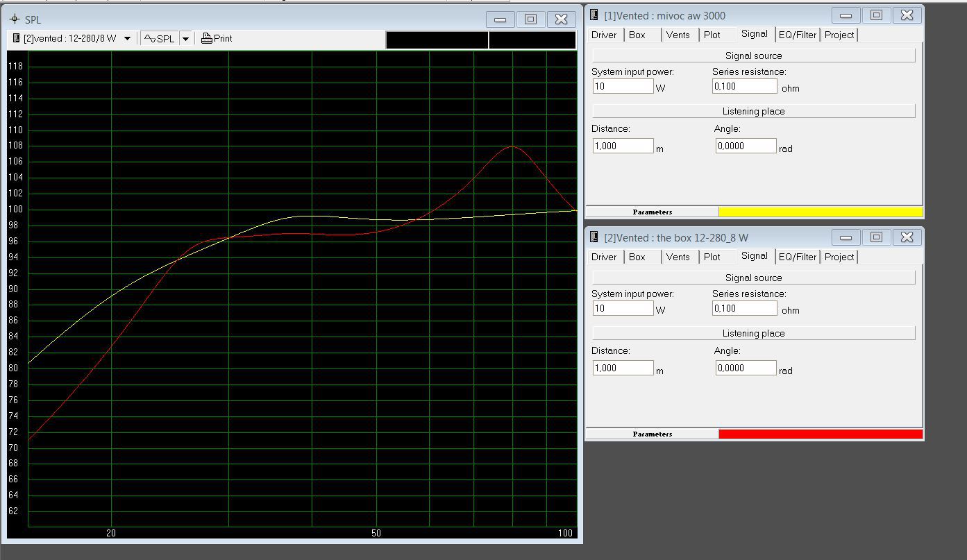967x560 pixels.
Task: Open Project tab in the box 12-280_8 W window
Action: click(839, 257)
